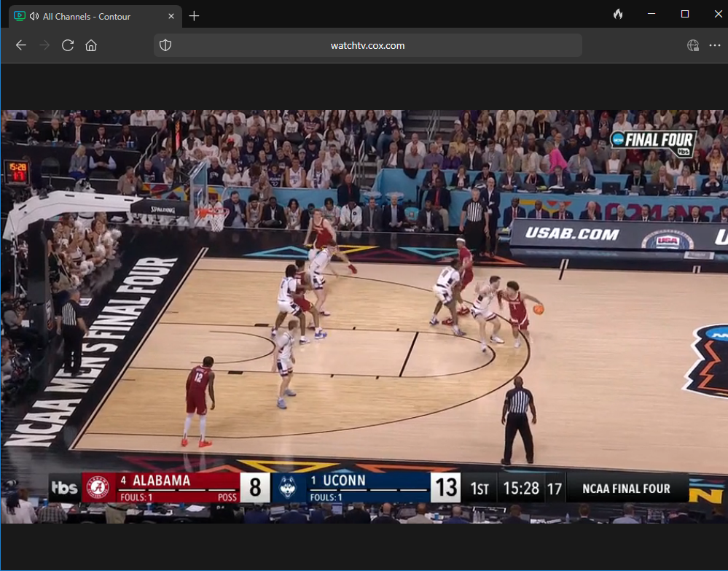The width and height of the screenshot is (728, 571).
Task: Click the fire icon in title bar
Action: (x=618, y=14)
